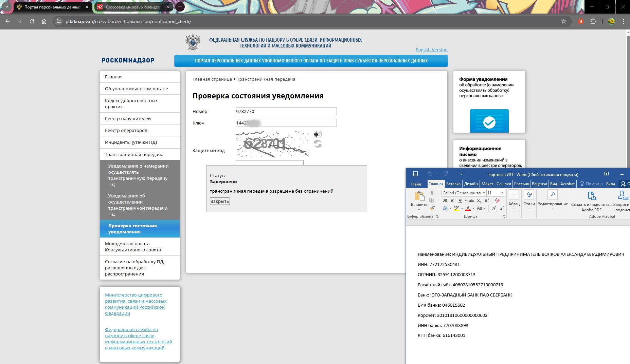Open a new browser tab

coord(180,7)
